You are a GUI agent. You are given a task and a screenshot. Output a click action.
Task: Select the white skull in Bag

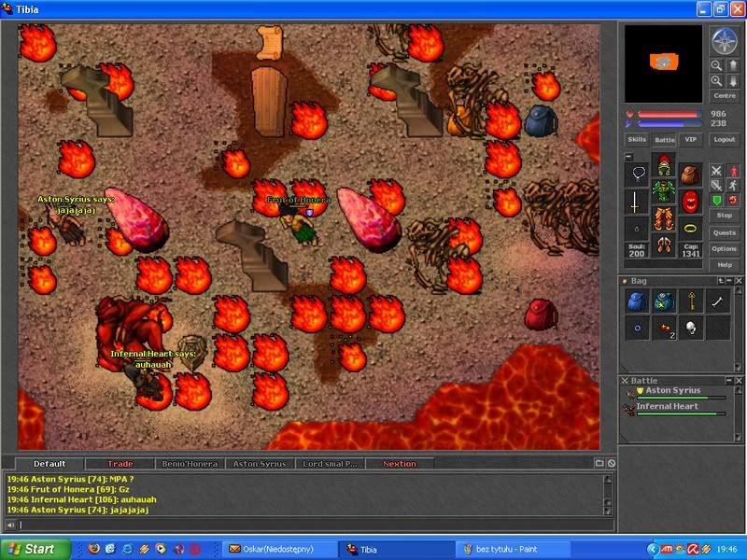(x=691, y=329)
